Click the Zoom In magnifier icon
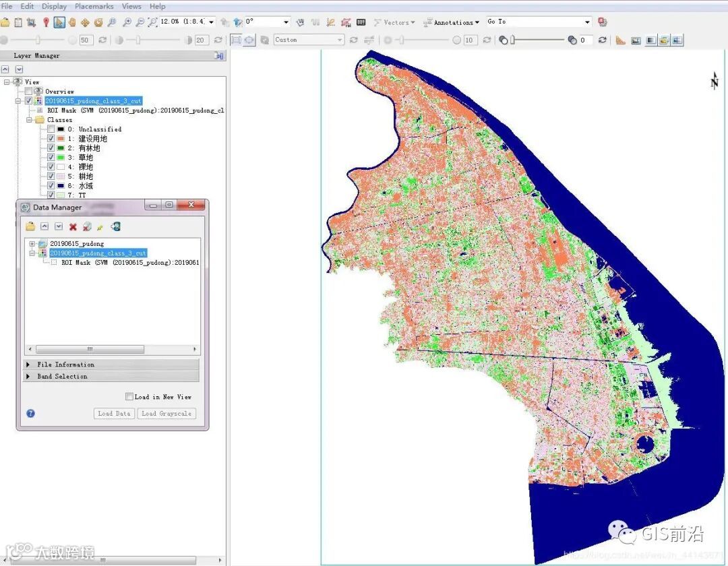 (x=127, y=22)
